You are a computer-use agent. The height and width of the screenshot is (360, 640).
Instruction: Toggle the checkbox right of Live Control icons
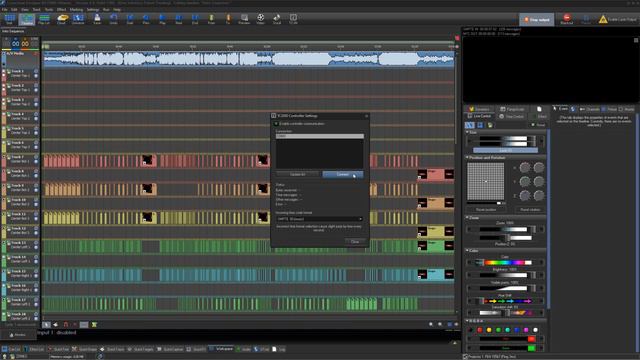533,125
